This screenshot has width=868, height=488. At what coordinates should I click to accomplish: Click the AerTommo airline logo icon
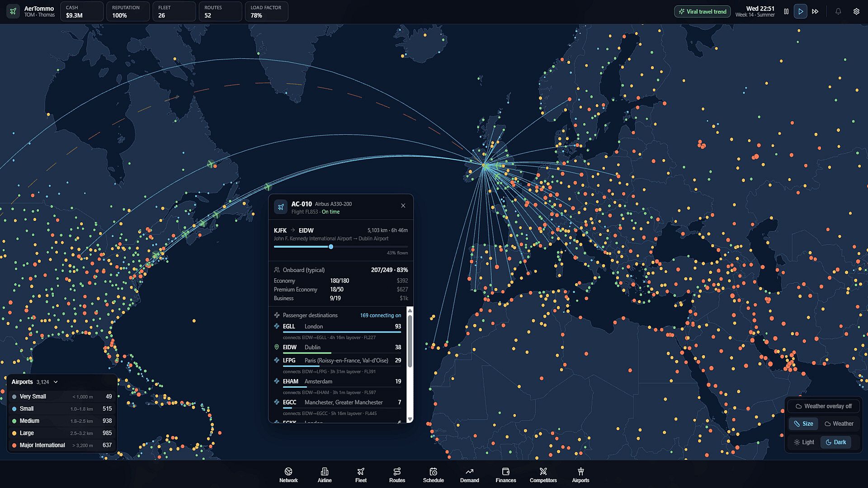pos(13,11)
